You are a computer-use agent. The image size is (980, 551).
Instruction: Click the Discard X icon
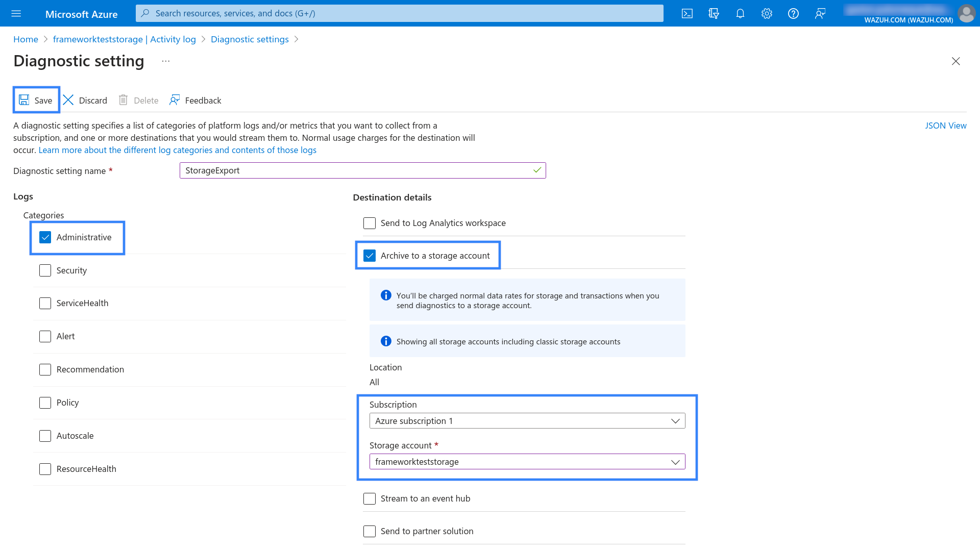68,99
